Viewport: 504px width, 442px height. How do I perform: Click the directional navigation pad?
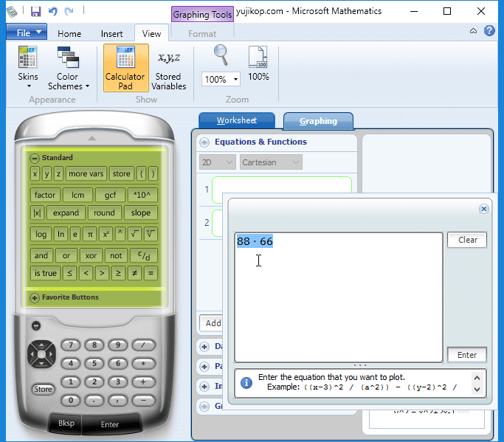pos(41,354)
